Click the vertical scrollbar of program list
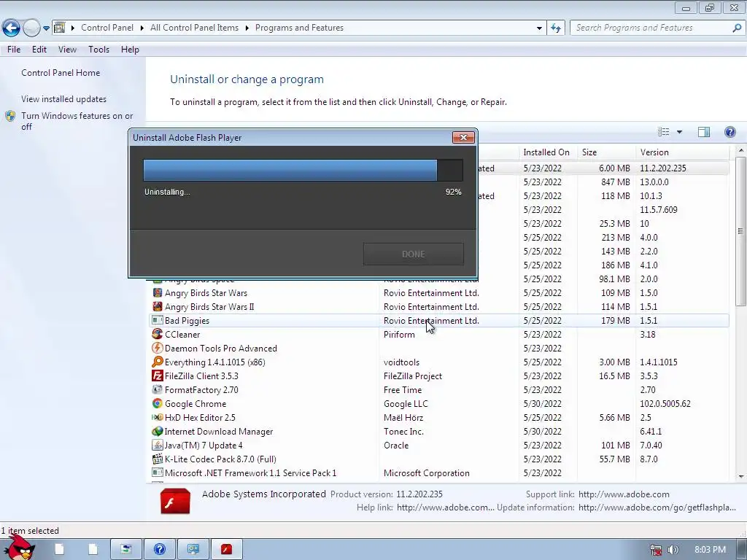The width and height of the screenshot is (747, 560). (x=741, y=231)
